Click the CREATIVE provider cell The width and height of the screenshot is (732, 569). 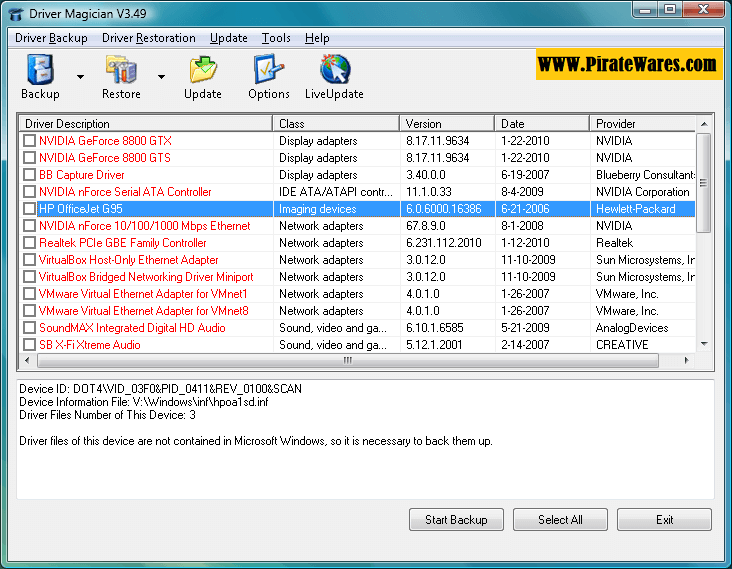coord(622,345)
